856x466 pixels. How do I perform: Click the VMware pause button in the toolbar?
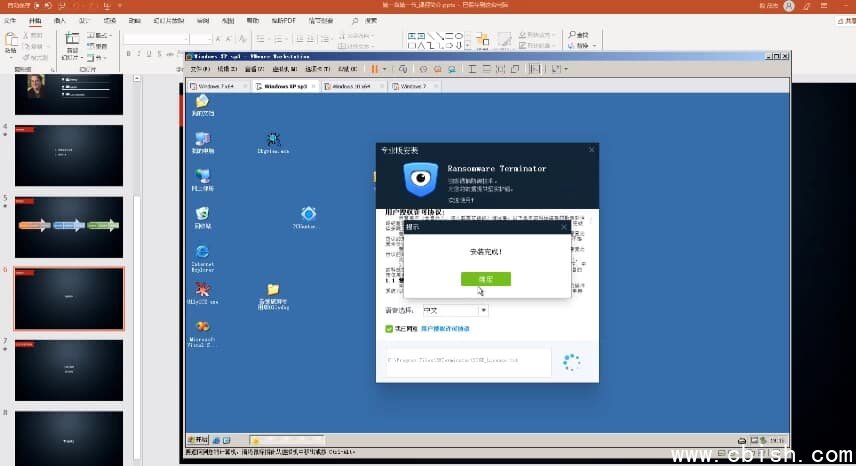point(375,69)
